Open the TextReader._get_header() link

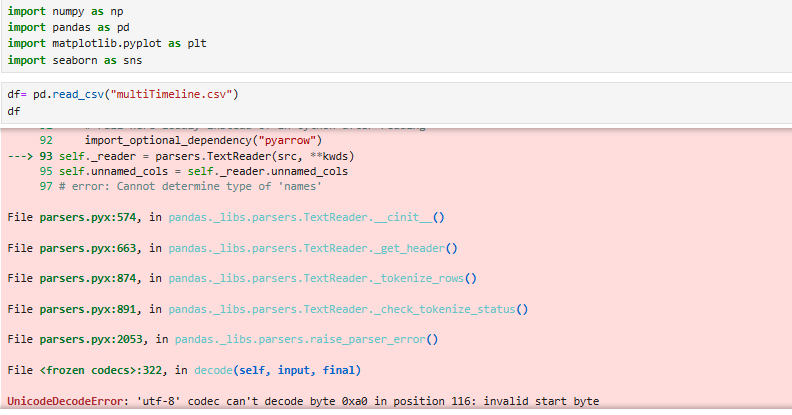(x=313, y=248)
